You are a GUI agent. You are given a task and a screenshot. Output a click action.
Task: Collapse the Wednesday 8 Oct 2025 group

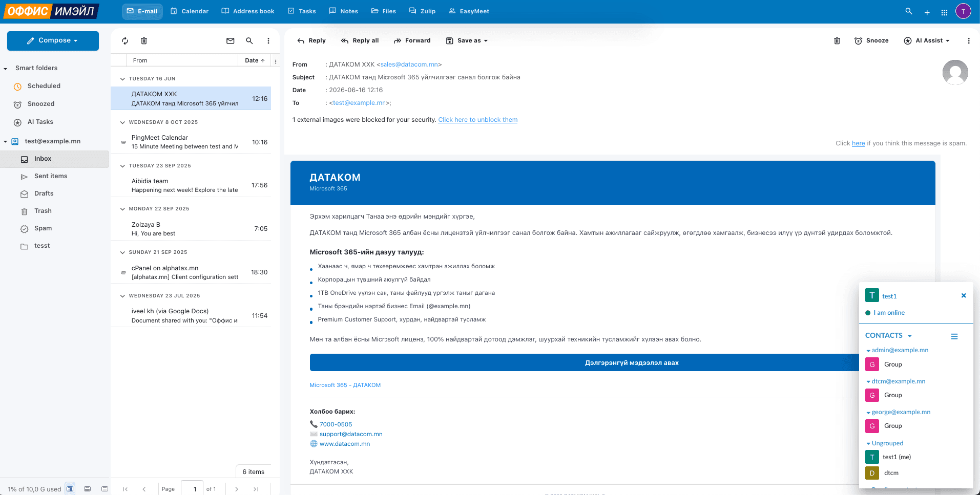click(122, 122)
